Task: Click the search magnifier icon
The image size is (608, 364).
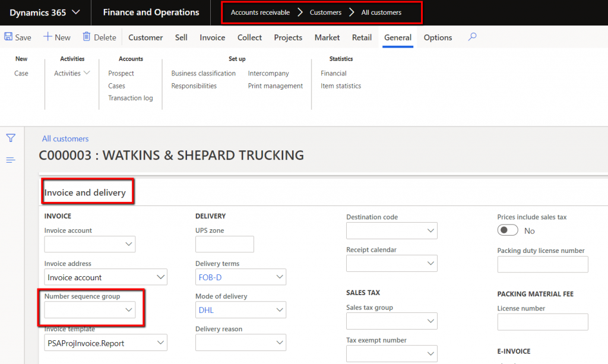Action: [x=471, y=37]
